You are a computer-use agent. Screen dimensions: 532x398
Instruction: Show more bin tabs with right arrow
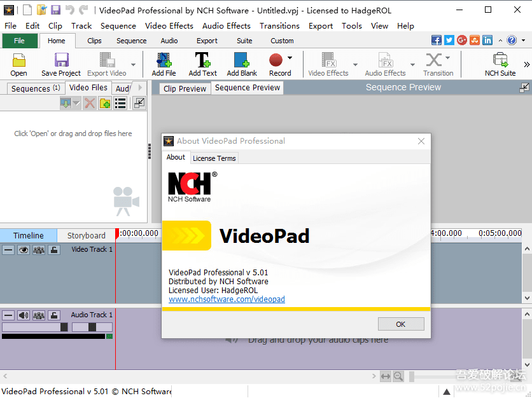140,88
